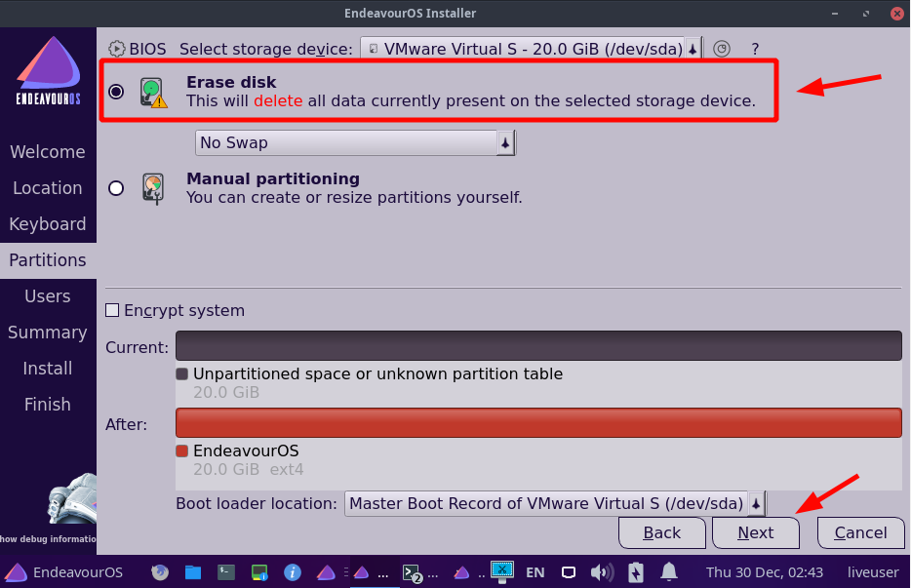Open the storage device dropdown
The width and height of the screenshot is (911, 588).
click(x=531, y=49)
